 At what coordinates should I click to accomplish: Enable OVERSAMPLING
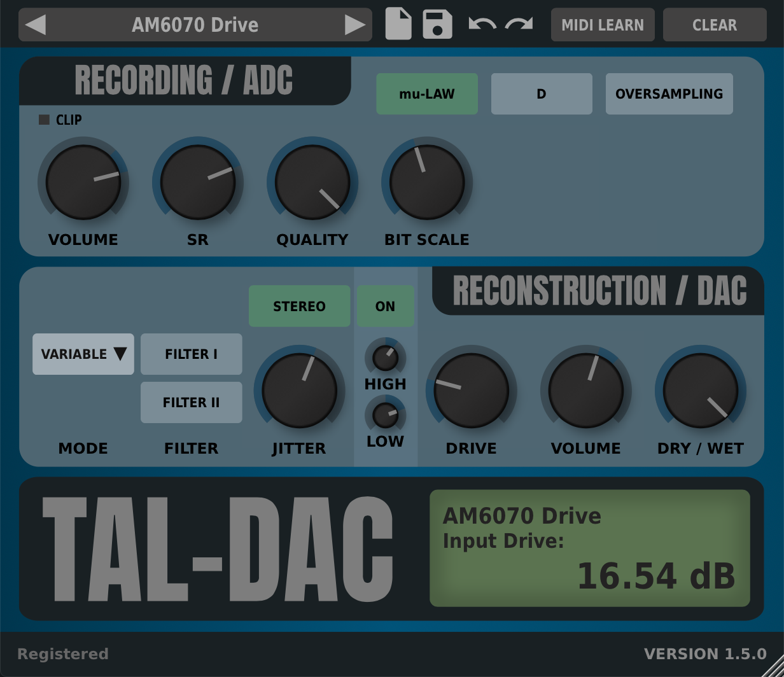tap(669, 94)
